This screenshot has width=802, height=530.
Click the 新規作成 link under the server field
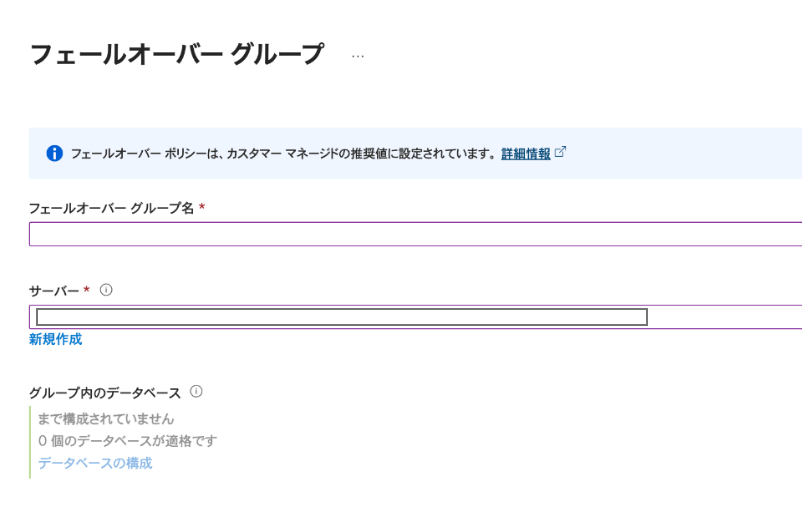[x=55, y=340]
